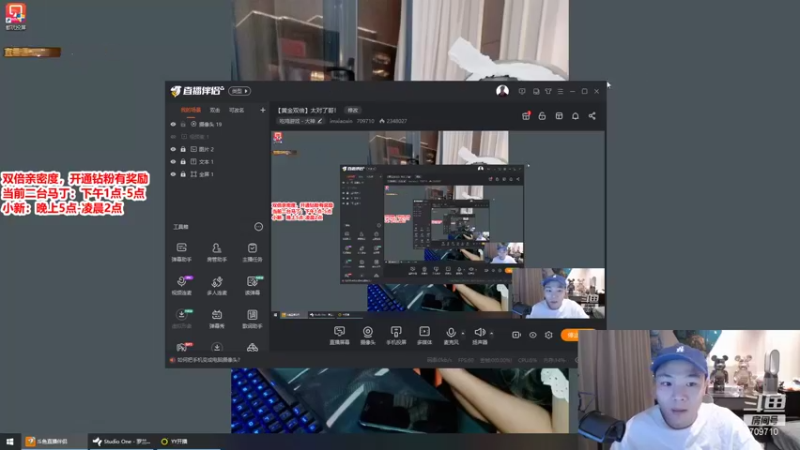Open the 多人连麦 multi-person mic tool
The height and width of the screenshot is (450, 800).
216,285
